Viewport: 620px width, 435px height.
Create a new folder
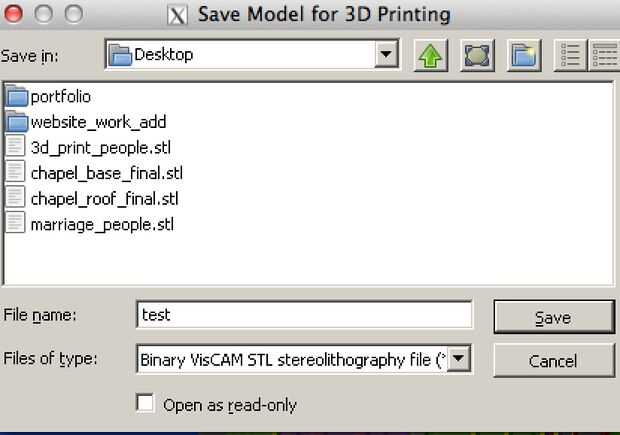tap(524, 55)
